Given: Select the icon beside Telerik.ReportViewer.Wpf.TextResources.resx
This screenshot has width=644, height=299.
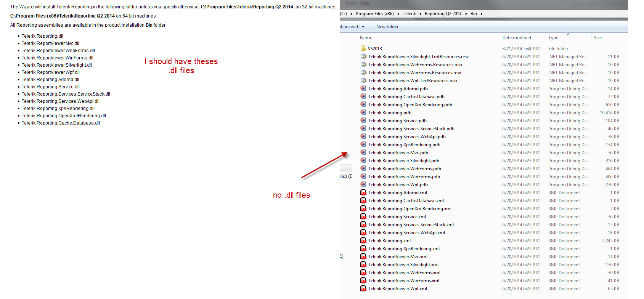Looking at the screenshot, I should click(363, 81).
